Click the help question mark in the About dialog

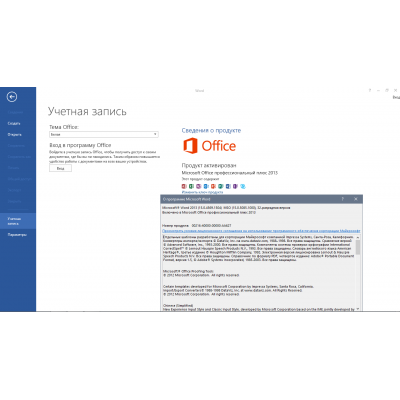342,199
